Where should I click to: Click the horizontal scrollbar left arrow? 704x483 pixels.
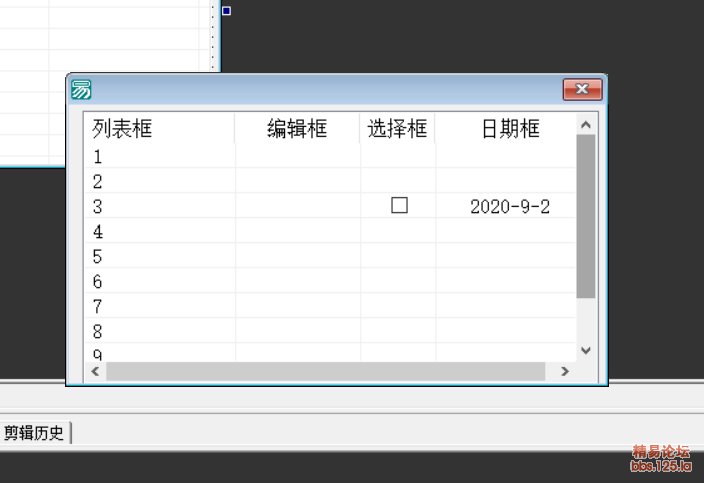pyautogui.click(x=95, y=371)
